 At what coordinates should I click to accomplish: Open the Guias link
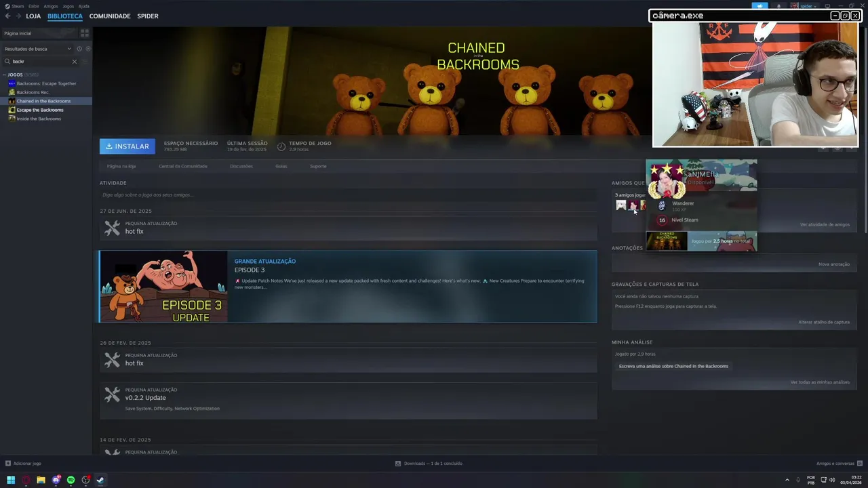[281, 166]
